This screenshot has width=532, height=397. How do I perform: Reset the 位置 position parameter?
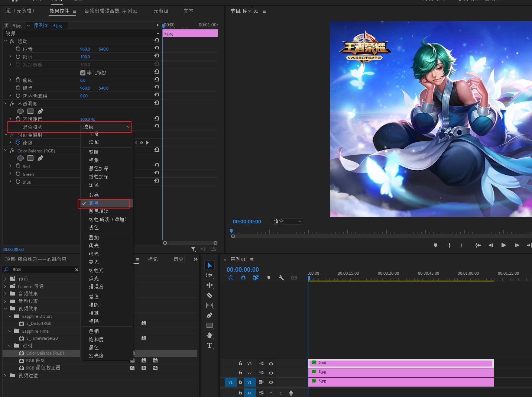(157, 49)
